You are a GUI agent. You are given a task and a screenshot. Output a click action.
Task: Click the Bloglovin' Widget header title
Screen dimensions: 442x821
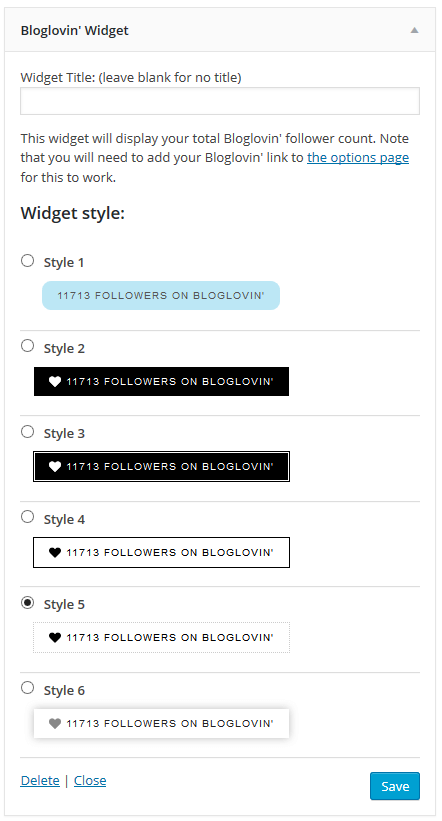[x=74, y=30]
